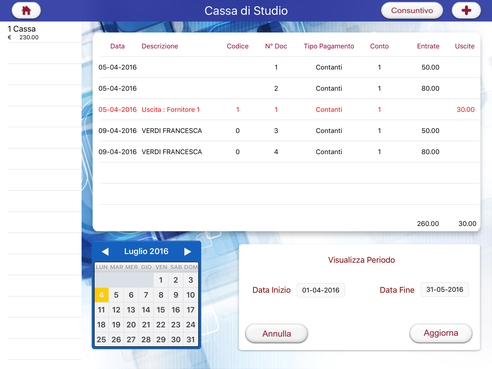Choose day 31 in the calendar
The image size is (492, 369).
coord(190,339)
